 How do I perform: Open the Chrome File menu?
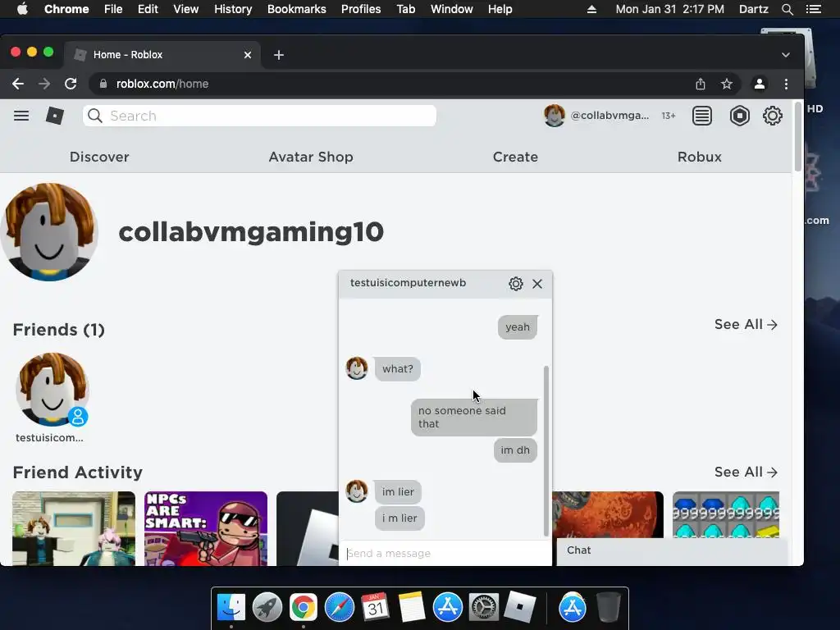[113, 9]
